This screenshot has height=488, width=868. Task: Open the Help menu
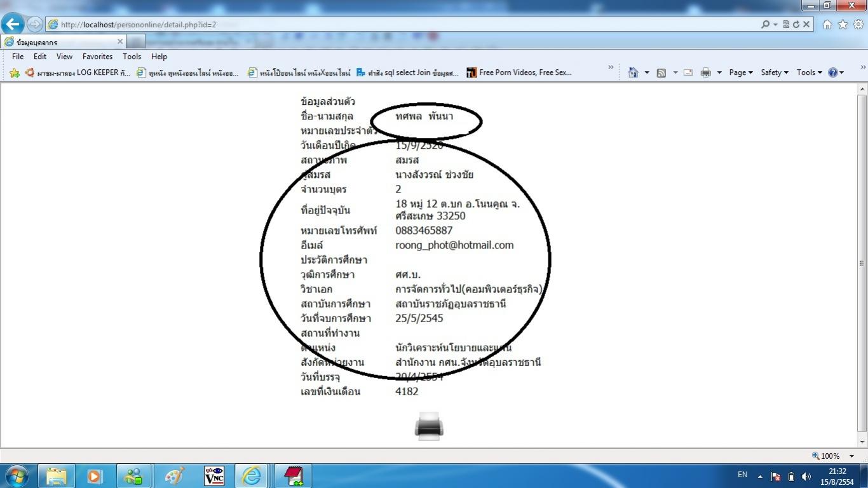[159, 57]
